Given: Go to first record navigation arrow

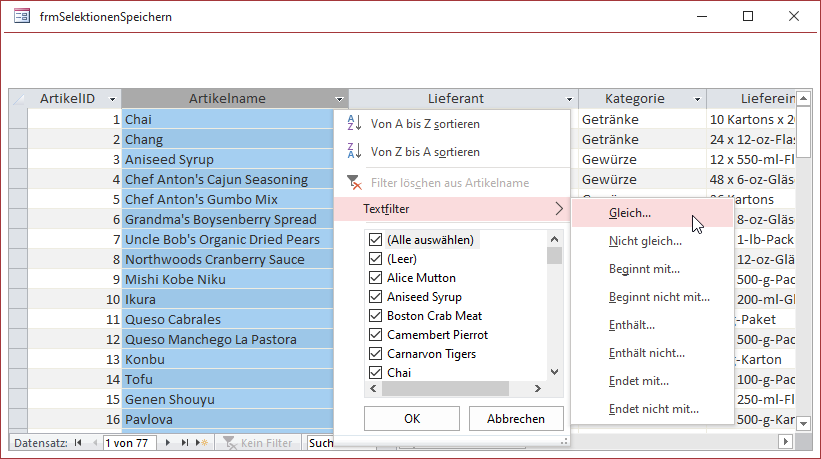Looking at the screenshot, I should [78, 442].
